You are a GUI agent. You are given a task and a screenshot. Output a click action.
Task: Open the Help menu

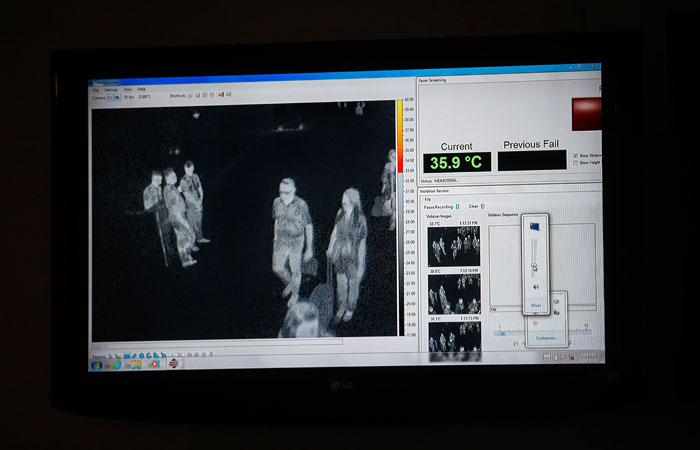tap(141, 90)
